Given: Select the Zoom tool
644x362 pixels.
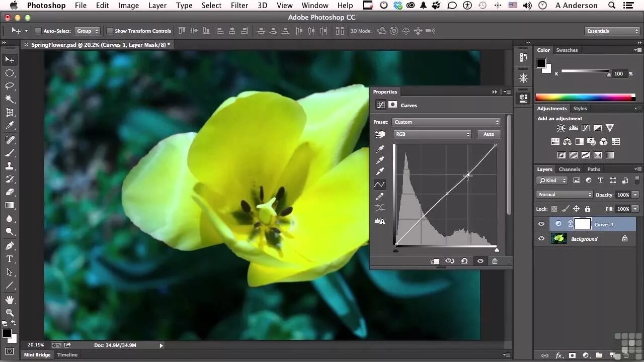Looking at the screenshot, I should pyautogui.click(x=10, y=313).
